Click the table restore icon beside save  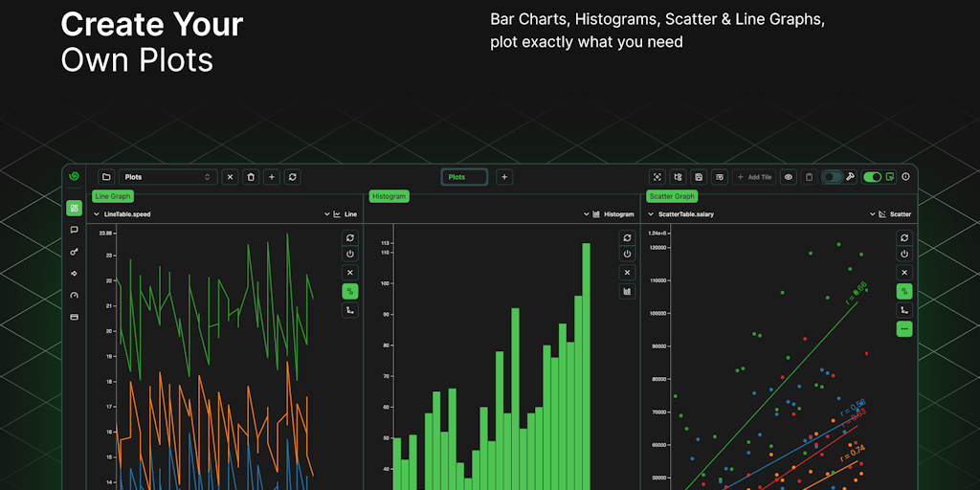[720, 177]
